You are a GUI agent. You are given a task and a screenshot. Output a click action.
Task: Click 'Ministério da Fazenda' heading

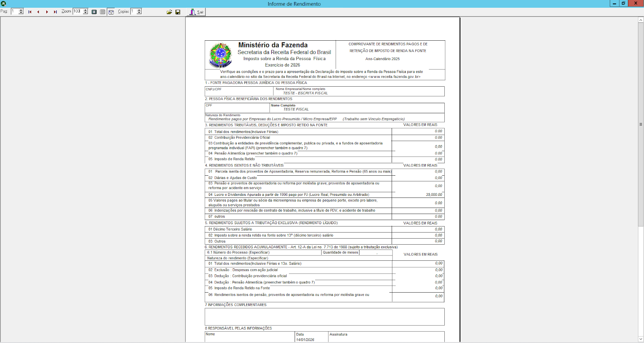point(273,45)
